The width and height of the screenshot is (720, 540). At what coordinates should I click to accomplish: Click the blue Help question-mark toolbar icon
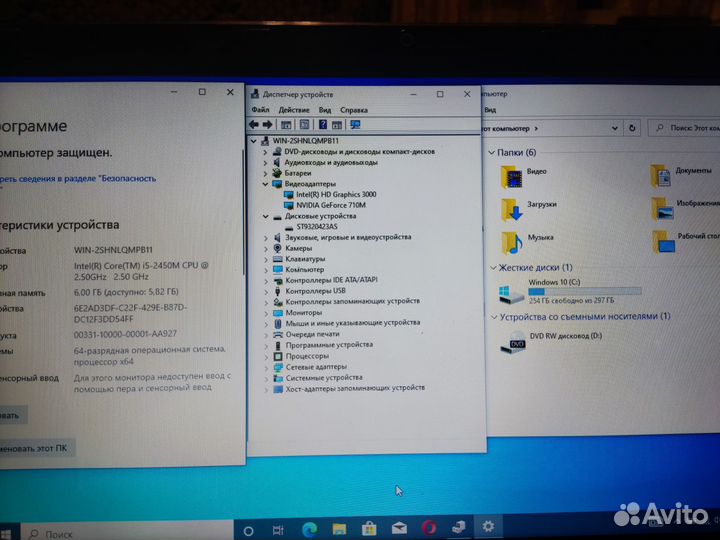[x=323, y=124]
